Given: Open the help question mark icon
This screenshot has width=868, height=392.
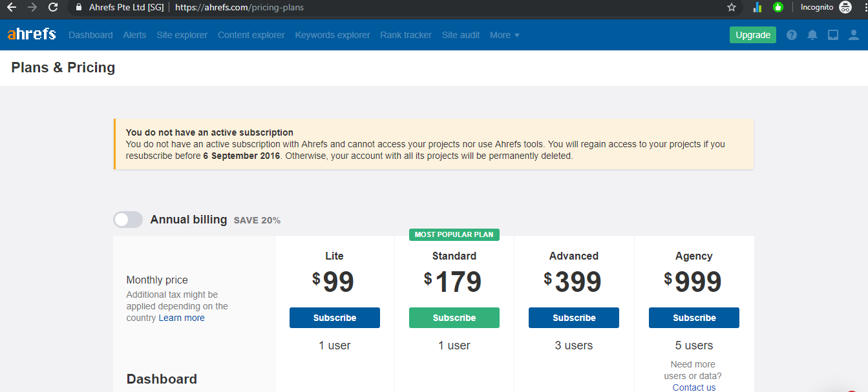Looking at the screenshot, I should (x=792, y=35).
